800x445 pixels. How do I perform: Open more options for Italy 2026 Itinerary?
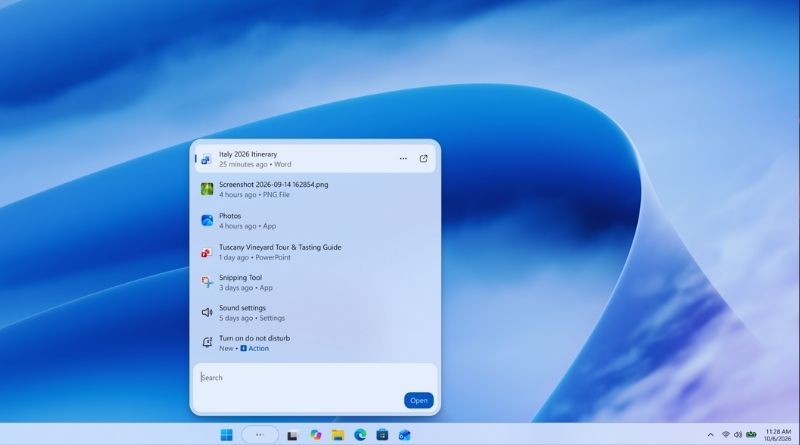[x=403, y=159]
